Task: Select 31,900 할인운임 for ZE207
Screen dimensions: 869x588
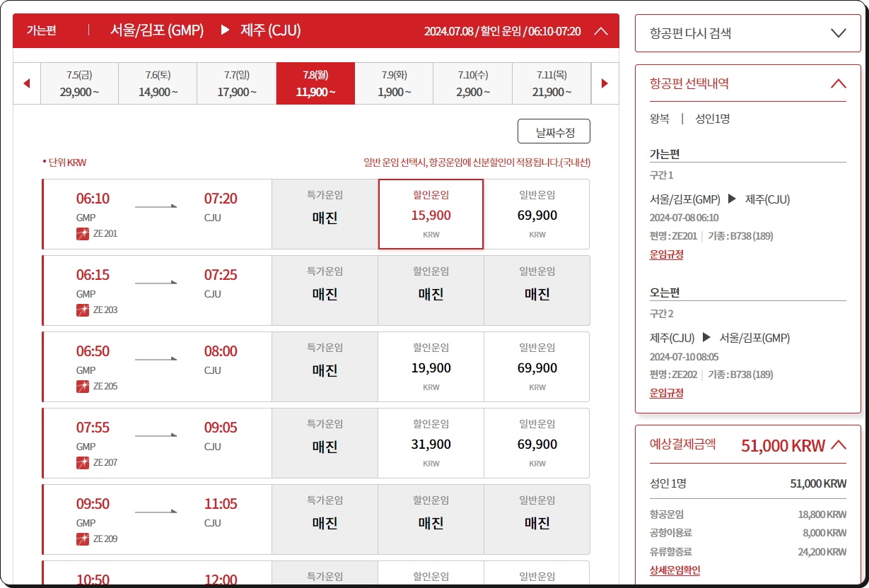Action: [x=431, y=443]
